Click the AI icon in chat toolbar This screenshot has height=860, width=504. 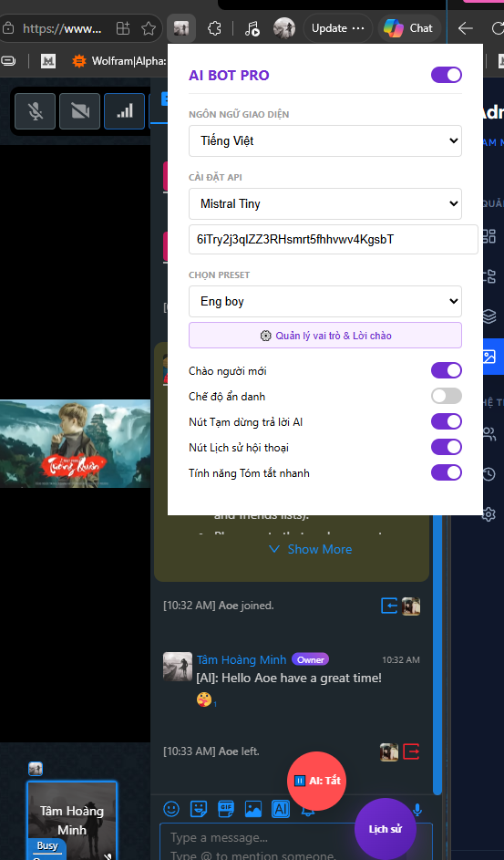point(281,808)
